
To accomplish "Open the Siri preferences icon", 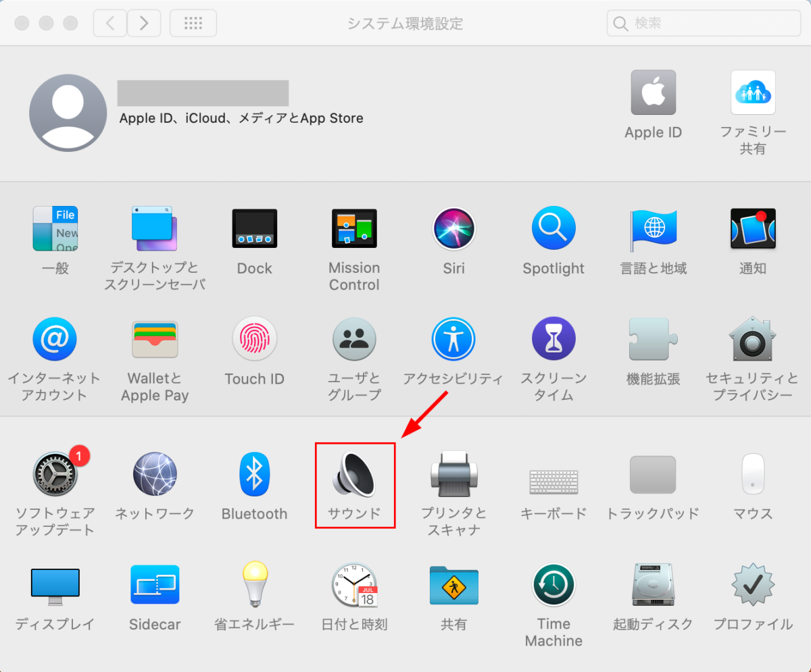I will (x=454, y=229).
